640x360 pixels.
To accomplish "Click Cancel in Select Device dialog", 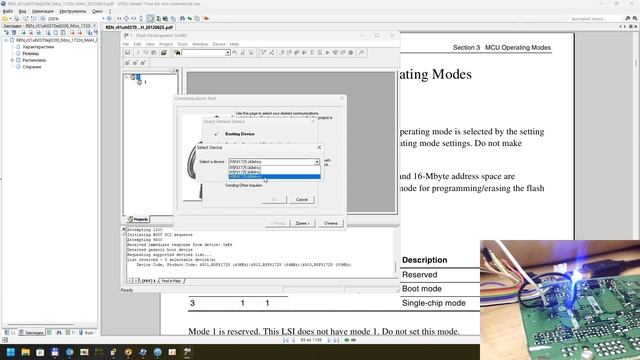I will [302, 200].
